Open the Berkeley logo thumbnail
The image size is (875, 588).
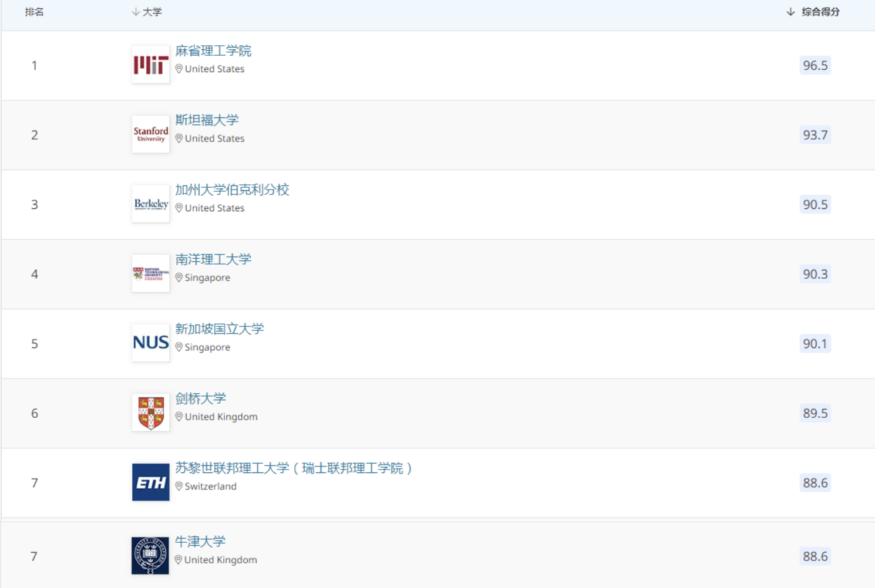point(150,204)
